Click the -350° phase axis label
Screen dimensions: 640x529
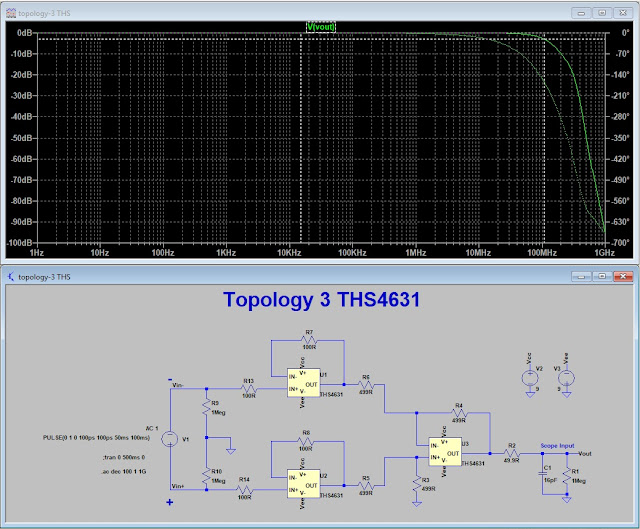pyautogui.click(x=622, y=138)
